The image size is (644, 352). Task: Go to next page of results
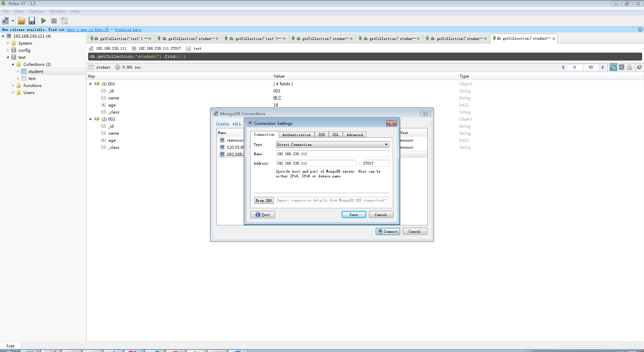click(x=603, y=67)
